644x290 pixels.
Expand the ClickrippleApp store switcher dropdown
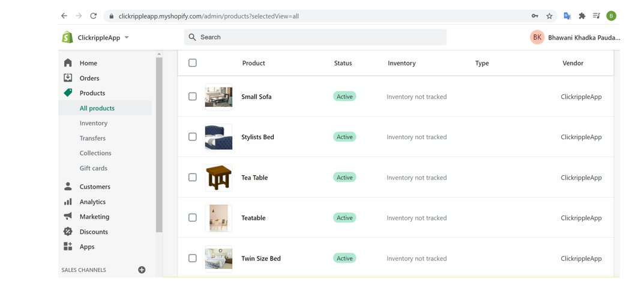pyautogui.click(x=127, y=38)
